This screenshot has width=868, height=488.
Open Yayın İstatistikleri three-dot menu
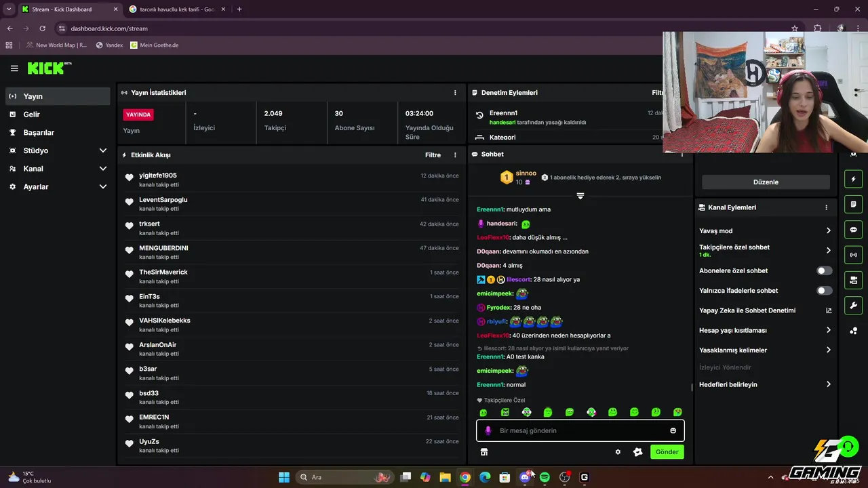tap(455, 92)
